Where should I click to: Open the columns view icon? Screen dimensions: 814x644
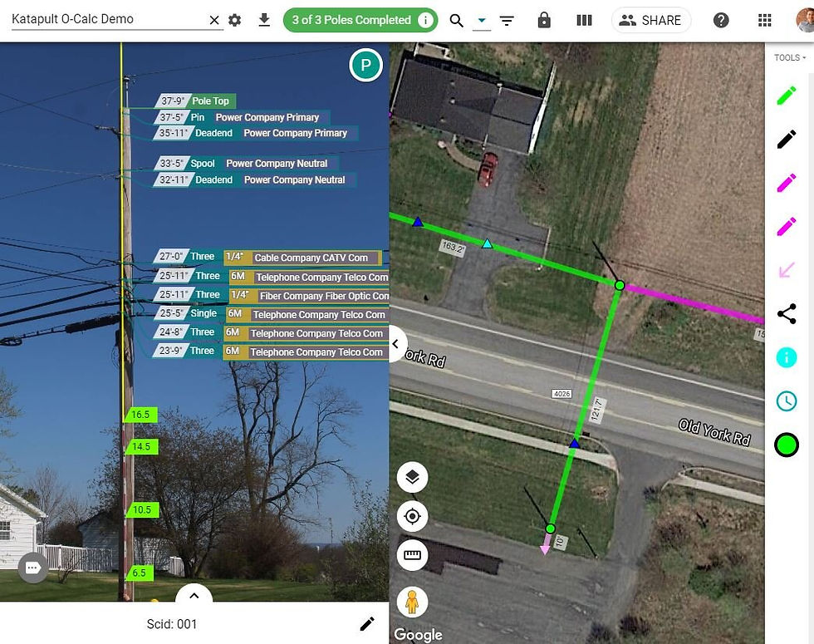click(x=584, y=20)
